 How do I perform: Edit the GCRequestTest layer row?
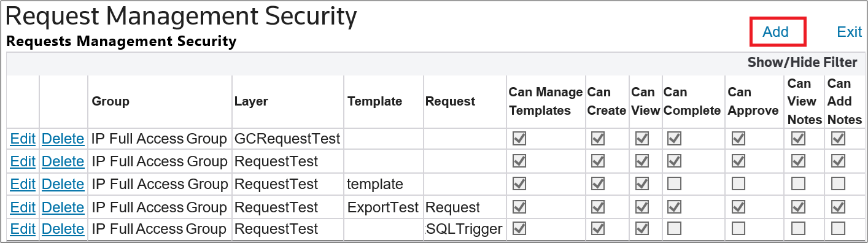point(23,139)
